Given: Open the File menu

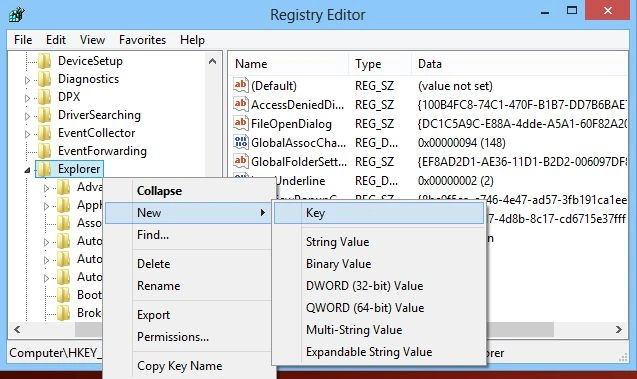Looking at the screenshot, I should click(x=23, y=40).
